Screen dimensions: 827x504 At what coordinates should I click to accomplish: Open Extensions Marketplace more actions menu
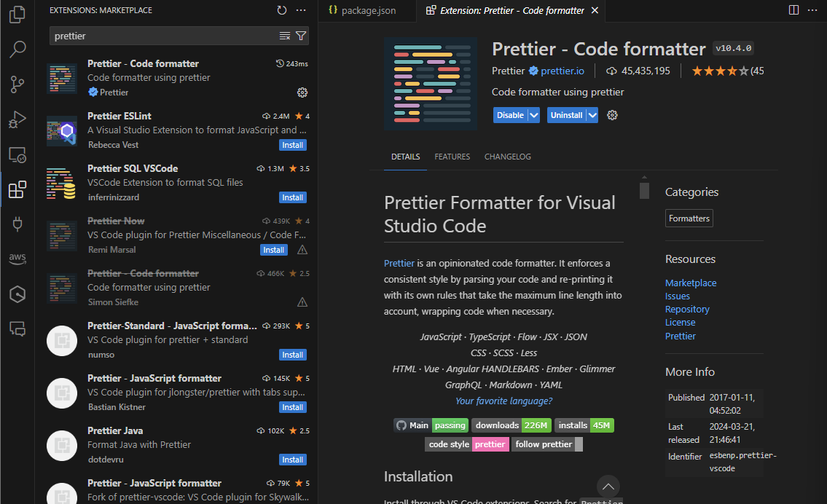pos(301,10)
